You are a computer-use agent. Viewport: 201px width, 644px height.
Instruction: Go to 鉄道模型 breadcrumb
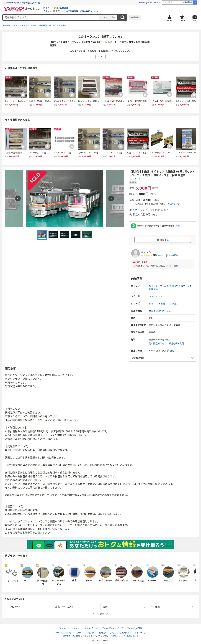tap(43, 25)
